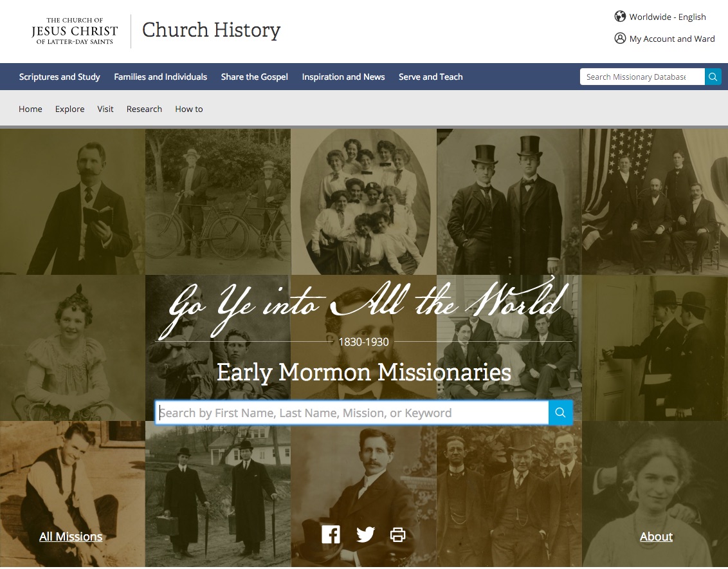Viewport: 728px width, 569px height.
Task: Expand the Serve and Teach menu
Action: coord(430,77)
